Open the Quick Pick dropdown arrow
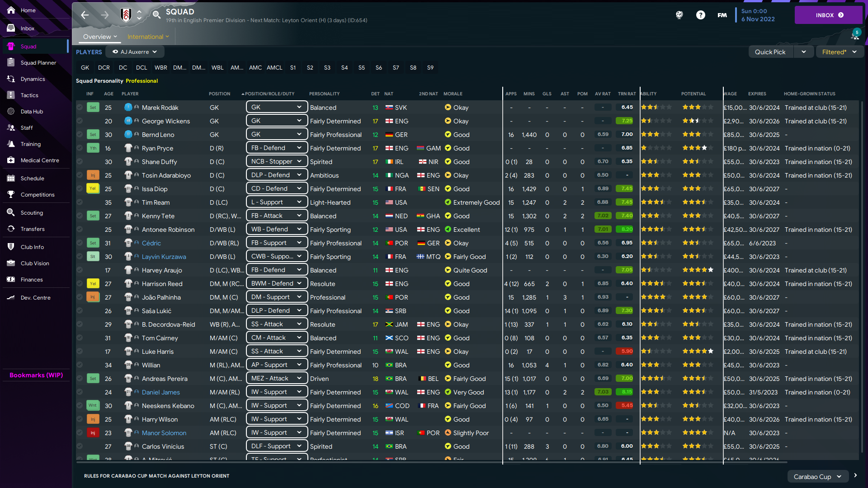This screenshot has width=868, height=488. 803,52
